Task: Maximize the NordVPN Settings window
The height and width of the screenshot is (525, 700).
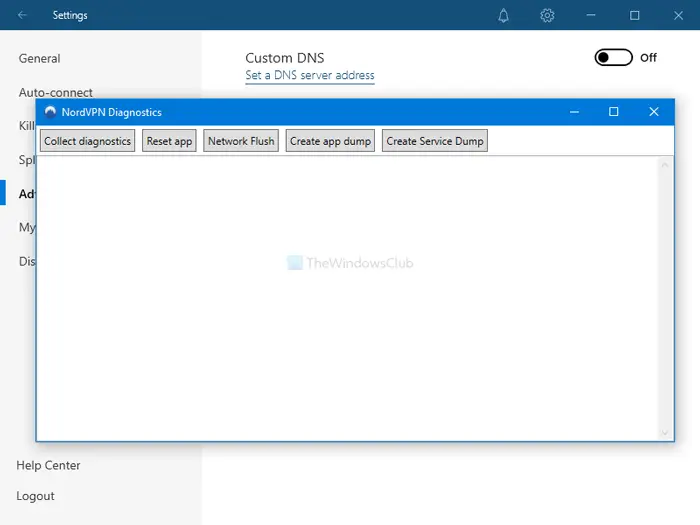Action: click(x=634, y=16)
